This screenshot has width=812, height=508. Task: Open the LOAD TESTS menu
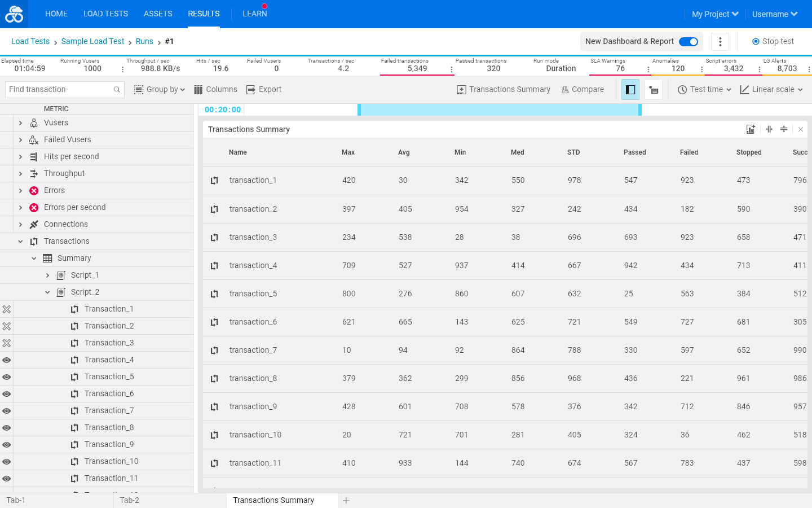tap(105, 14)
